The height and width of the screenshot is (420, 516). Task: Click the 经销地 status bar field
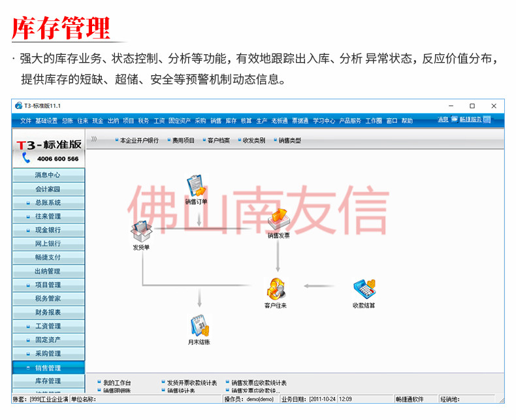click(x=466, y=399)
